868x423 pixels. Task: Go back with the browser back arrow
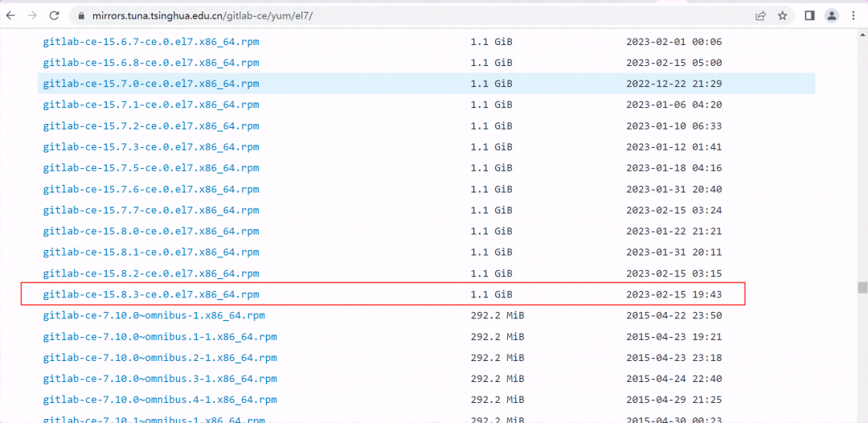coord(10,15)
